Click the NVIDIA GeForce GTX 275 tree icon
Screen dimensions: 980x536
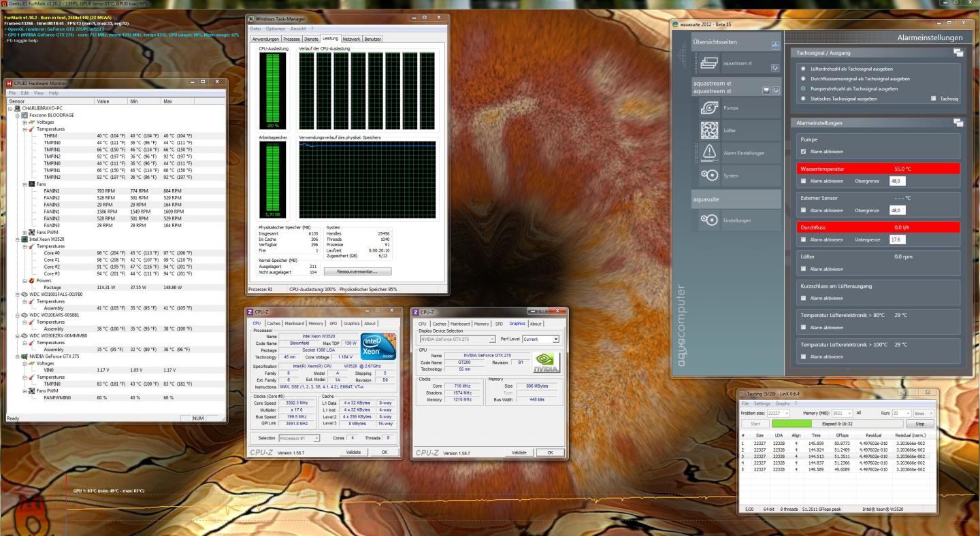coord(25,356)
